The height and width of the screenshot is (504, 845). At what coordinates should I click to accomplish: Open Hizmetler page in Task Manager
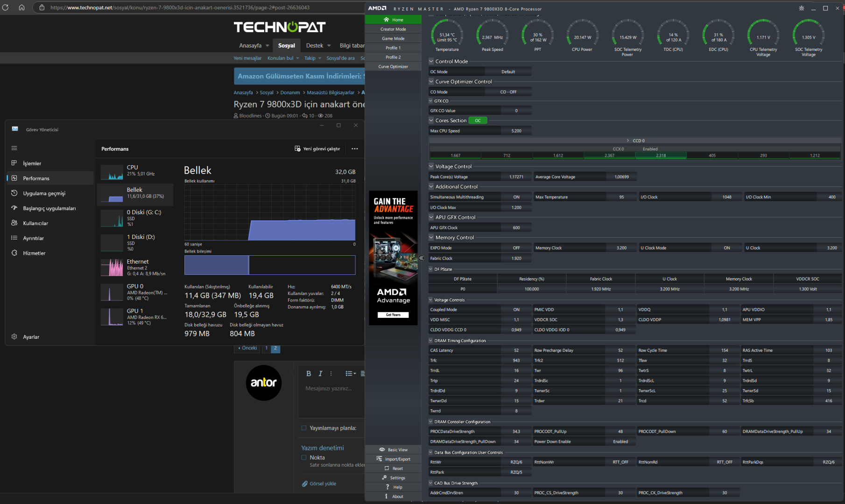click(x=50, y=253)
